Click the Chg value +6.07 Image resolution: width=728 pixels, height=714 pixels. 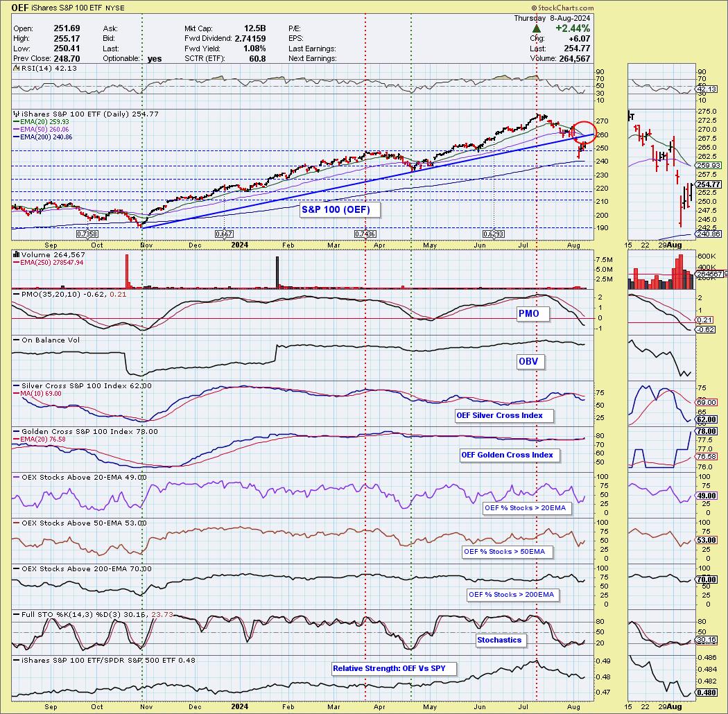(x=578, y=39)
